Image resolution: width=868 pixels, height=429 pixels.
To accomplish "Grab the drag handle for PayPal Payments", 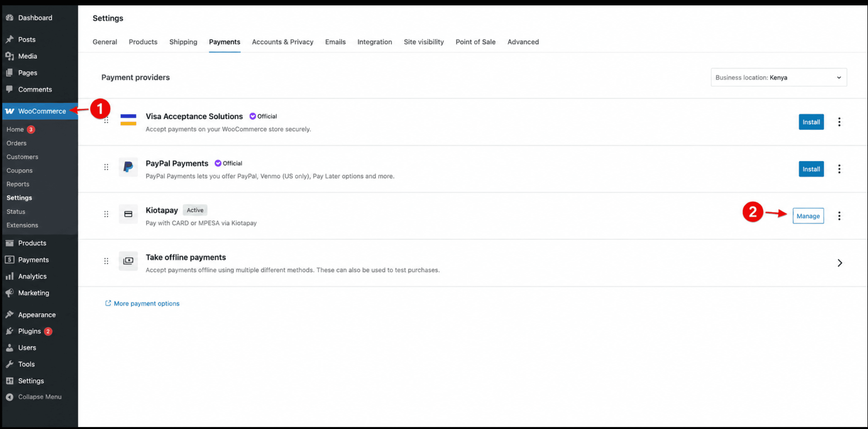I will 106,167.
